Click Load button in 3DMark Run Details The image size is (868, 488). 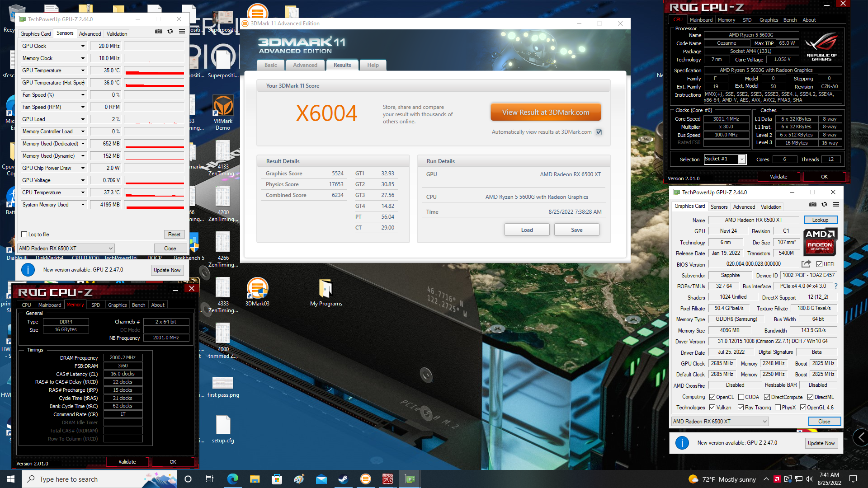click(527, 230)
